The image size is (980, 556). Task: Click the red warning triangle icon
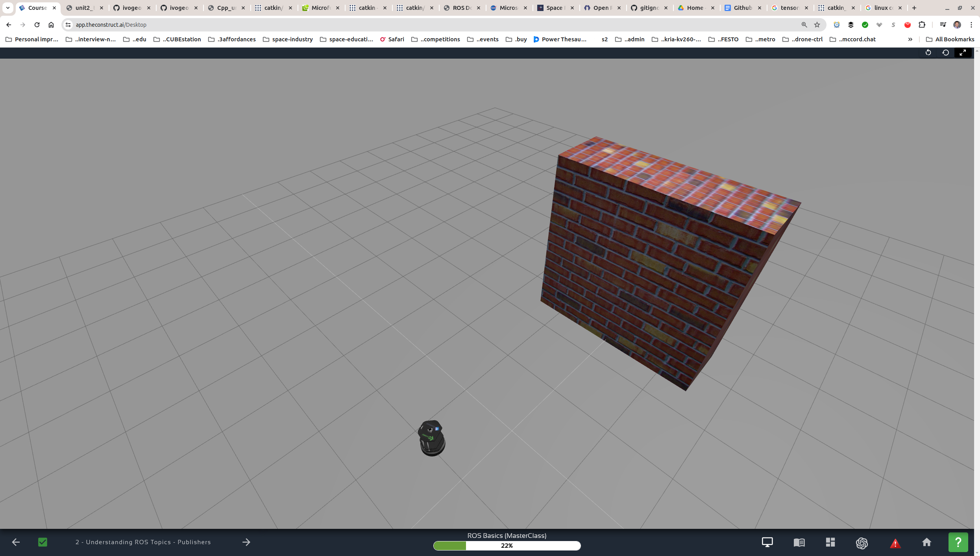click(x=895, y=543)
